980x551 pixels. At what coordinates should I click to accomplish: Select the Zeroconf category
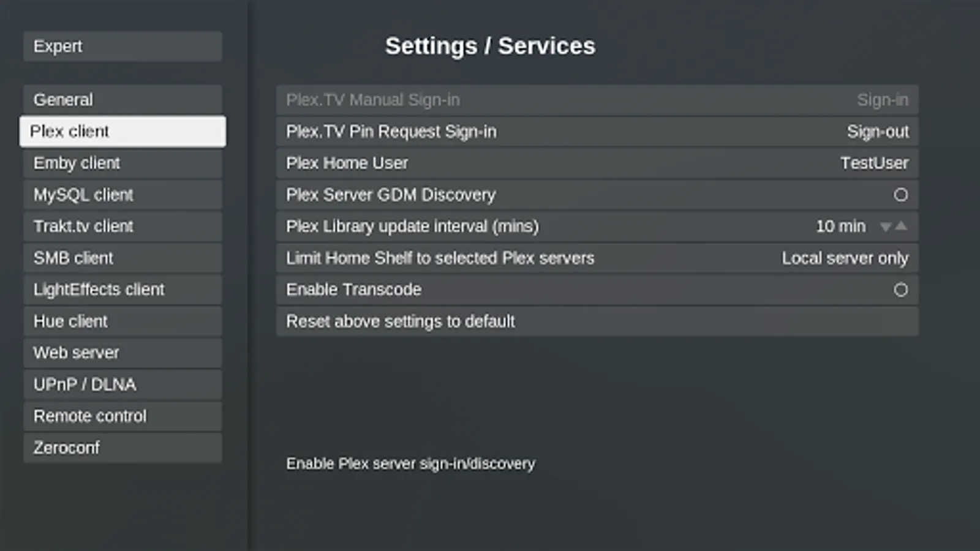coord(123,448)
